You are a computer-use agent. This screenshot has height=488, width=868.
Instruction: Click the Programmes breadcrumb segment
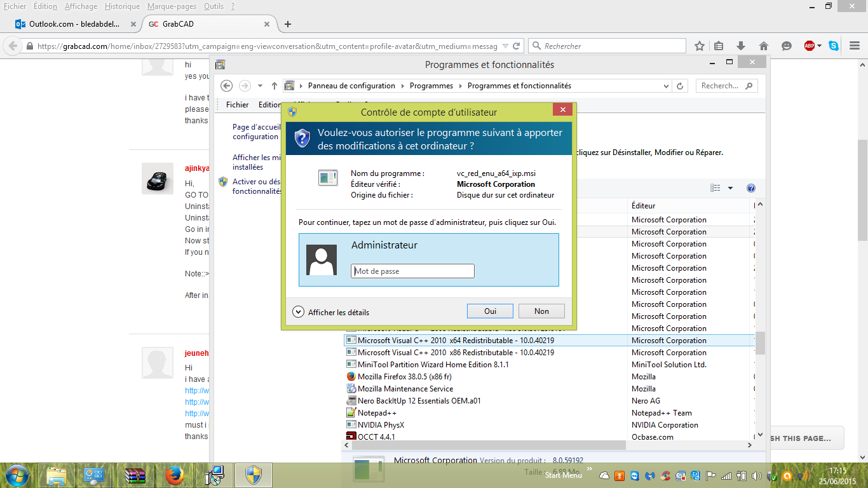[431, 86]
